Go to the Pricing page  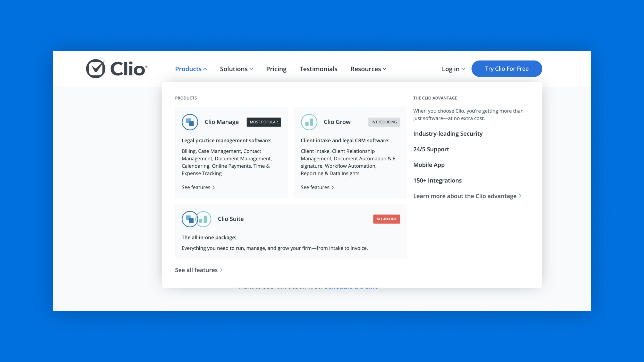(x=276, y=69)
